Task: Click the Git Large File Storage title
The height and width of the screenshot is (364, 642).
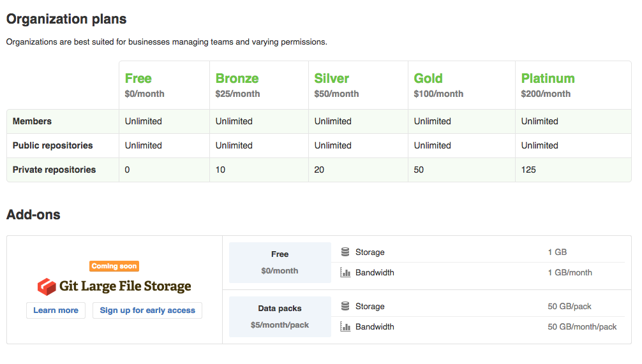Action: pos(125,287)
